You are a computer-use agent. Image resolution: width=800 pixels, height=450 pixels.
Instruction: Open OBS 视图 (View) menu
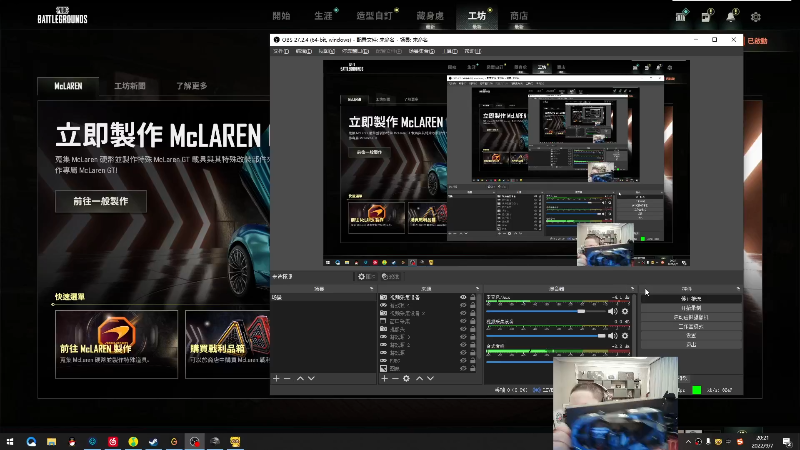(x=327, y=51)
